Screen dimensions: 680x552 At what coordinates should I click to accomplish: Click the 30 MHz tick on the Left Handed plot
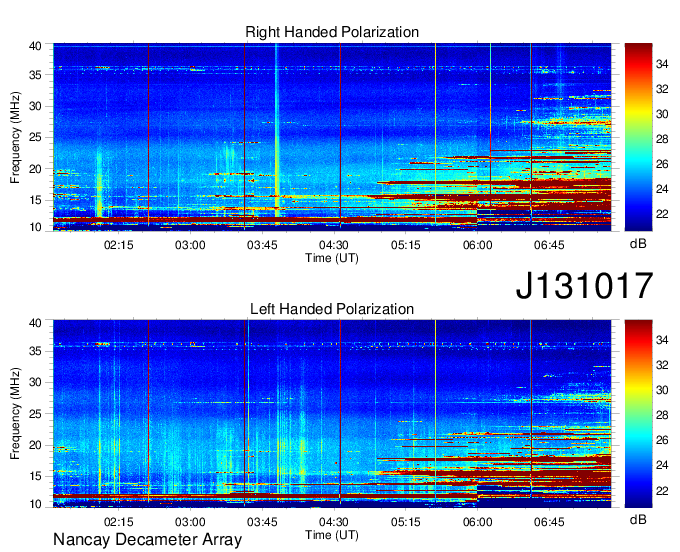pos(35,382)
